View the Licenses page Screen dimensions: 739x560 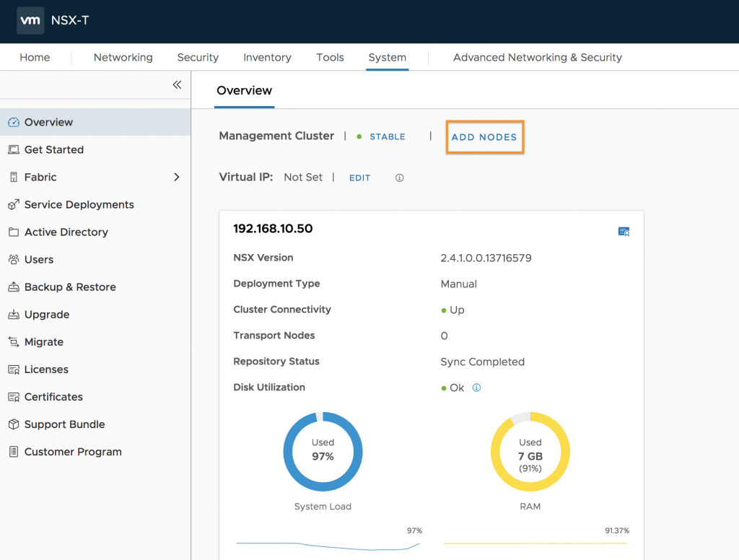[x=95, y=369]
